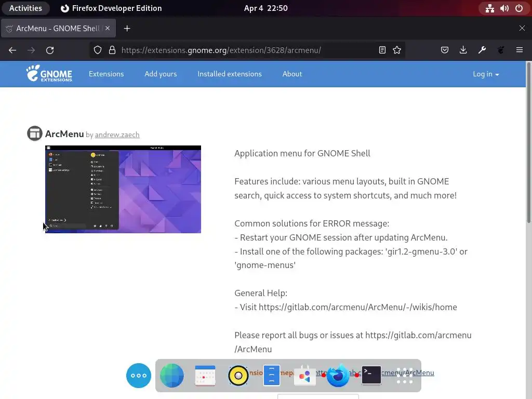Click the padlock site security icon
Viewport: 532px width, 399px height.
pyautogui.click(x=112, y=50)
